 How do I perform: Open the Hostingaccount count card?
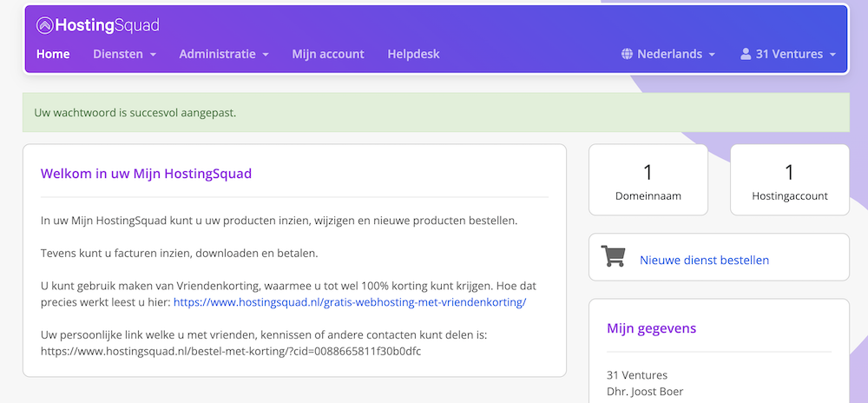tap(790, 180)
